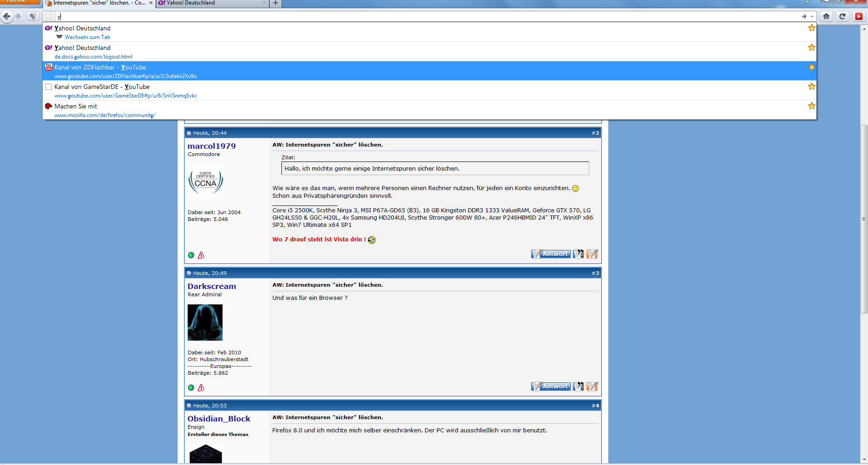Click post icon beside Heute, 20:53
The width and height of the screenshot is (868, 465).
(x=189, y=406)
